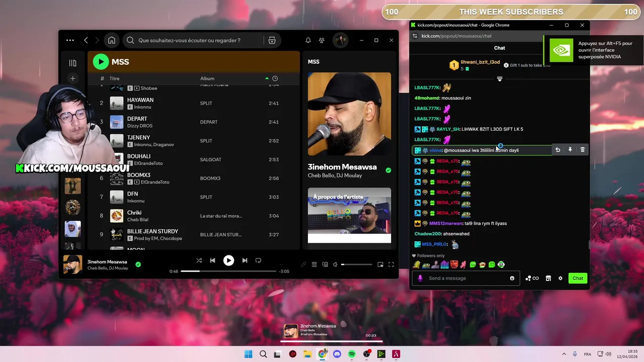The image size is (644, 362).
Task: Go back in Spotify navigation
Action: tap(86, 40)
